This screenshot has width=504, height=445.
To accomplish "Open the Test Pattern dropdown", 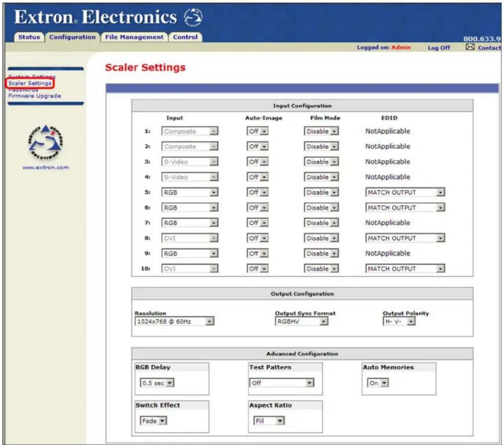I will point(282,383).
